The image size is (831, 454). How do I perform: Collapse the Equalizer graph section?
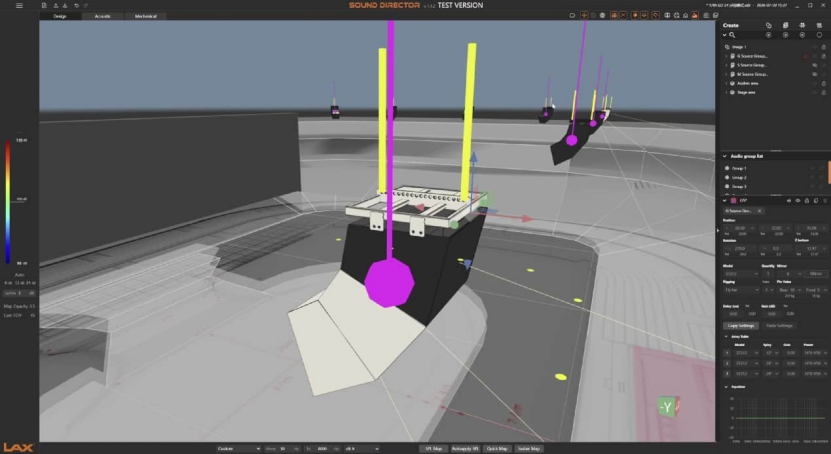pos(726,387)
